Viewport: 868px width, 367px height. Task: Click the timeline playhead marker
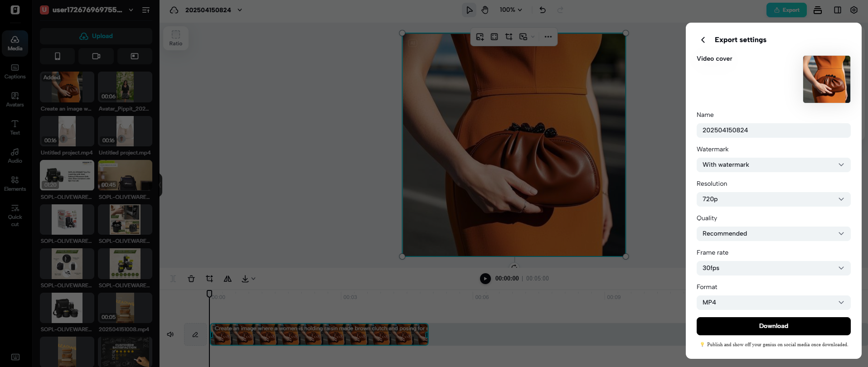pos(209,294)
